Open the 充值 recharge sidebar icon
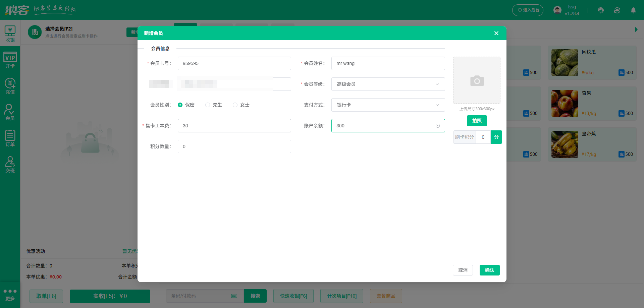The image size is (644, 308). click(10, 86)
